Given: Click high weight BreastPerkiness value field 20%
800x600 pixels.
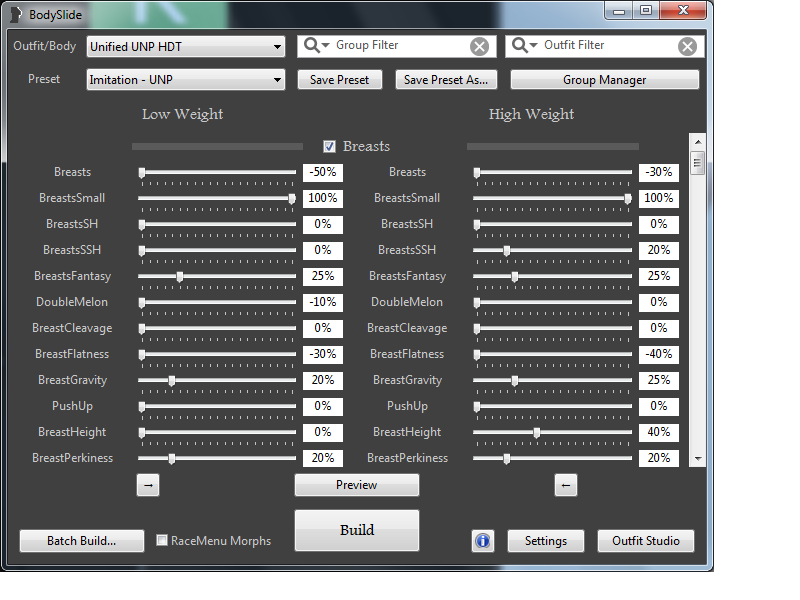Looking at the screenshot, I should coord(659,459).
